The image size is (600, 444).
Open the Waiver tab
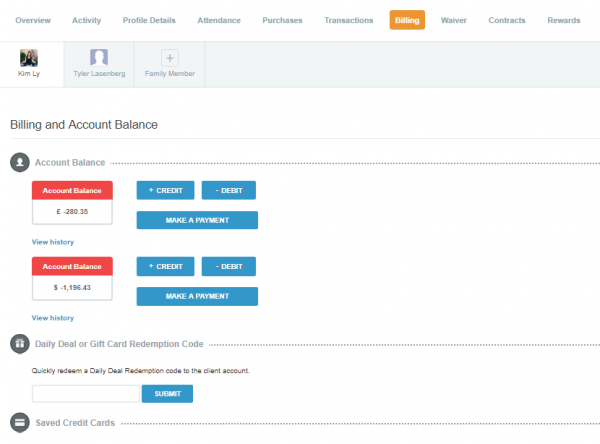click(x=454, y=20)
